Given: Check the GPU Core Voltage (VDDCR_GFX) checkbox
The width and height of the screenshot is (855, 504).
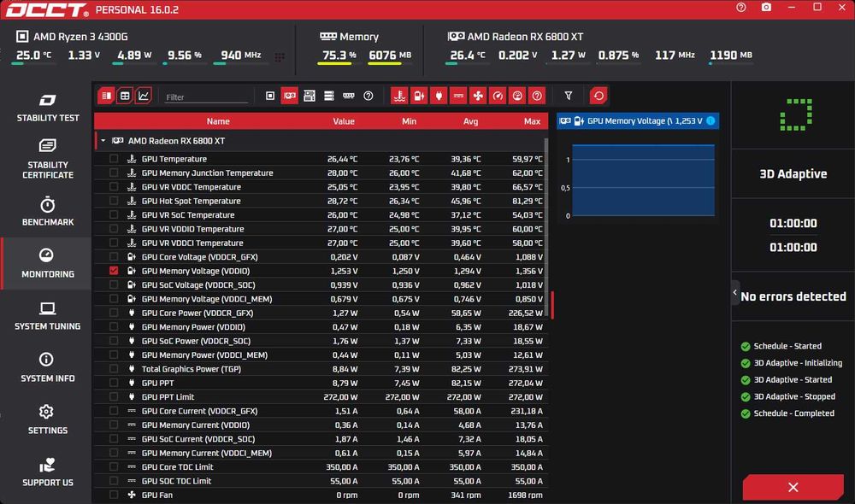Looking at the screenshot, I should click(114, 256).
